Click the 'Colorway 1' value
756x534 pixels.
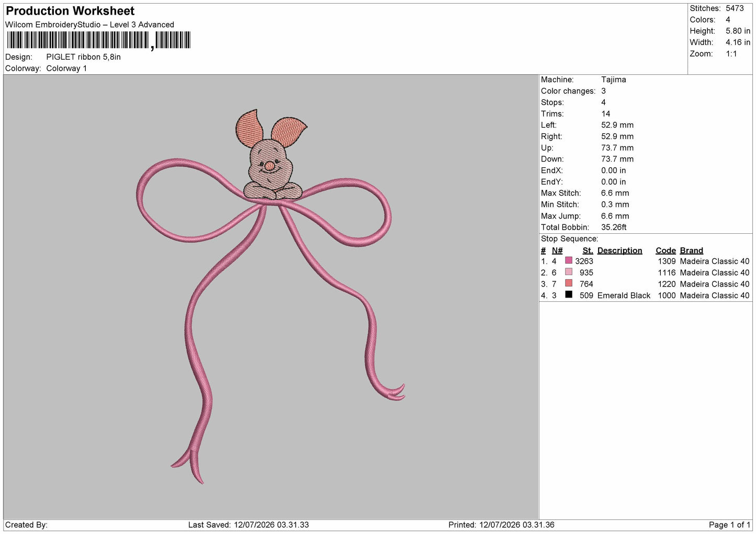pos(66,69)
